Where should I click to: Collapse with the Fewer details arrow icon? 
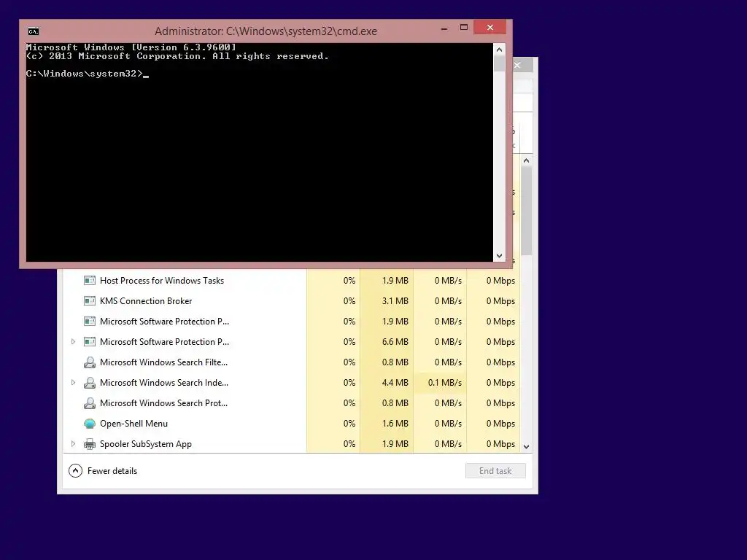[75, 471]
